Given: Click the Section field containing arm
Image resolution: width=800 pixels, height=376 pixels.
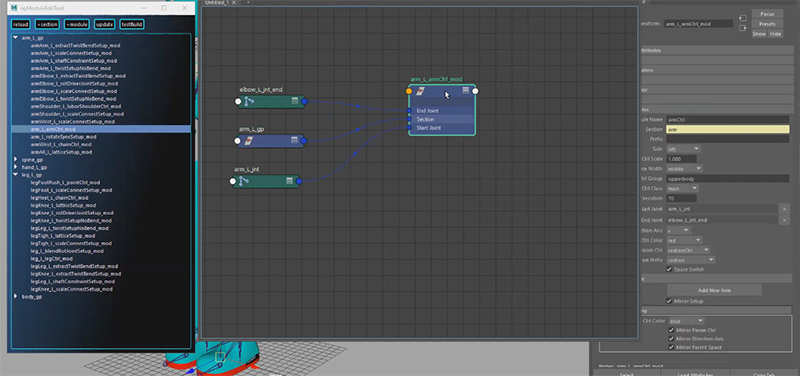Looking at the screenshot, I should pyautogui.click(x=728, y=130).
